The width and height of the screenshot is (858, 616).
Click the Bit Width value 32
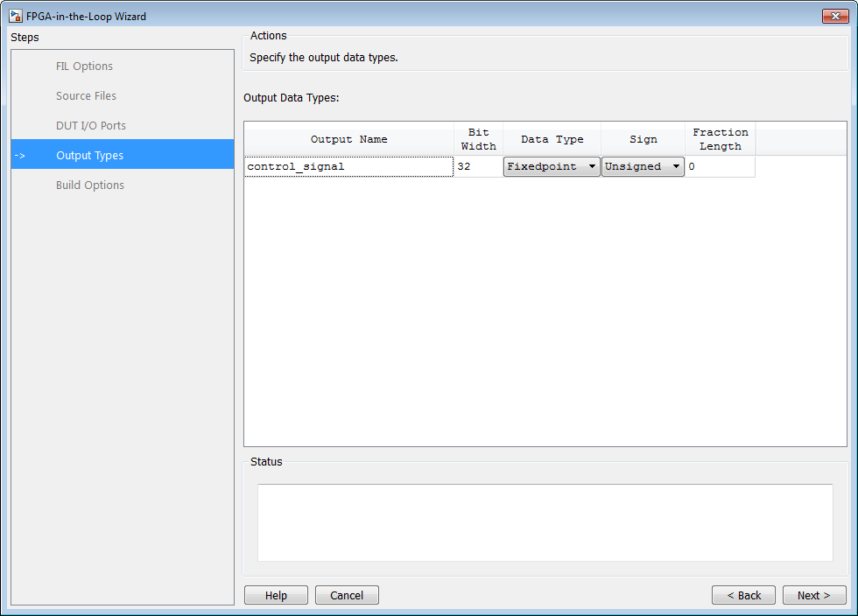click(x=478, y=166)
